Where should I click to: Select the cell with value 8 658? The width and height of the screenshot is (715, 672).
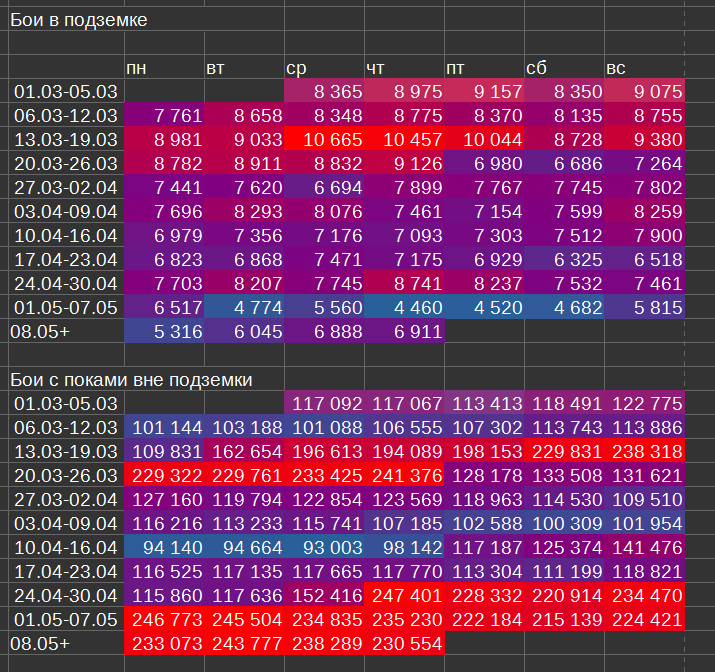(244, 115)
